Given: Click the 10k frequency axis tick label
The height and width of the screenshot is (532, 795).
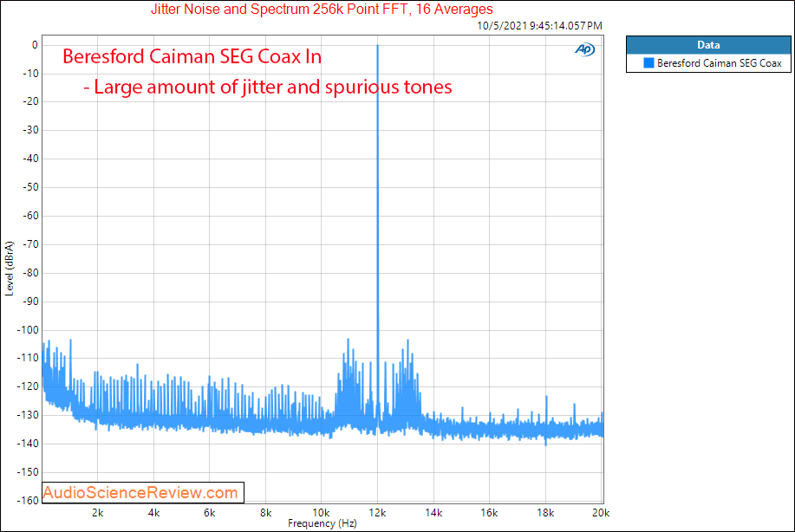Looking at the screenshot, I should [321, 513].
